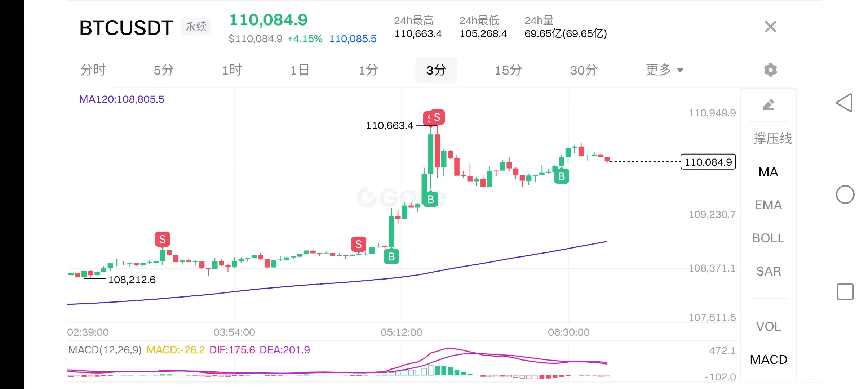This screenshot has height=389, width=868.
Task: Tap the S marker before 03:54:00
Action: tap(163, 239)
